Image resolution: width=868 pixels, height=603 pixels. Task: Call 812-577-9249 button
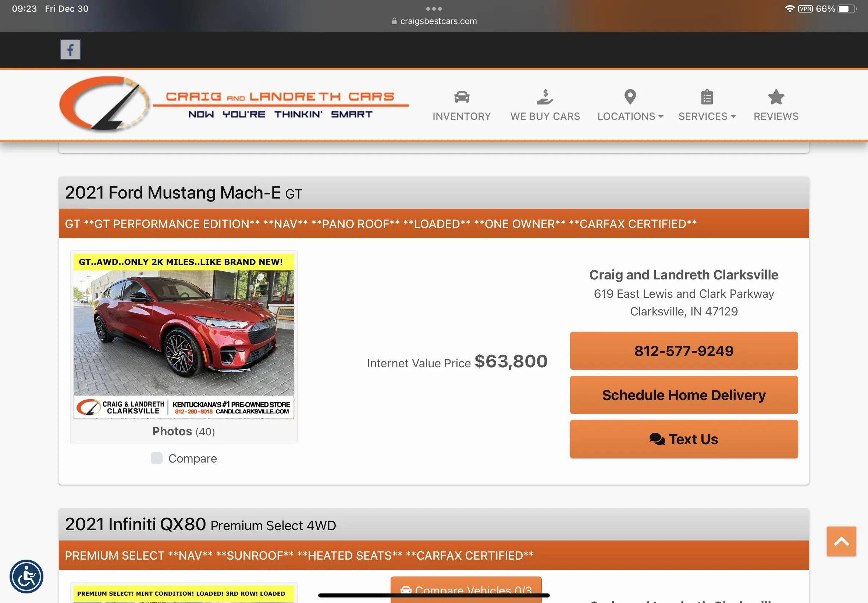[684, 351]
